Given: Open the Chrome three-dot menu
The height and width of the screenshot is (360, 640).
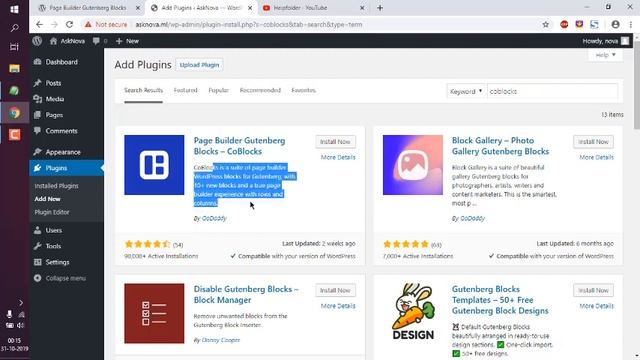Looking at the screenshot, I should click(631, 24).
